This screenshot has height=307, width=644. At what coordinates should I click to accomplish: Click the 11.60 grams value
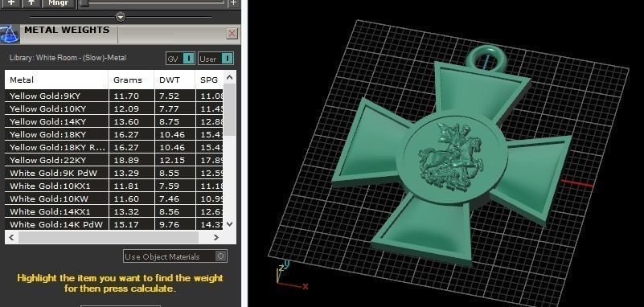(x=126, y=199)
